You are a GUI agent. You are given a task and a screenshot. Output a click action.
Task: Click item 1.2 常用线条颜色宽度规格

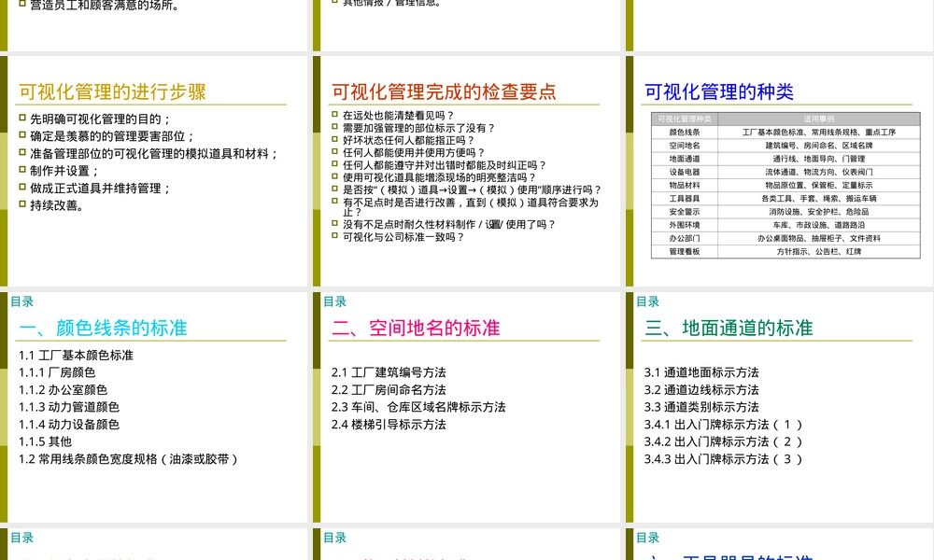click(x=129, y=459)
